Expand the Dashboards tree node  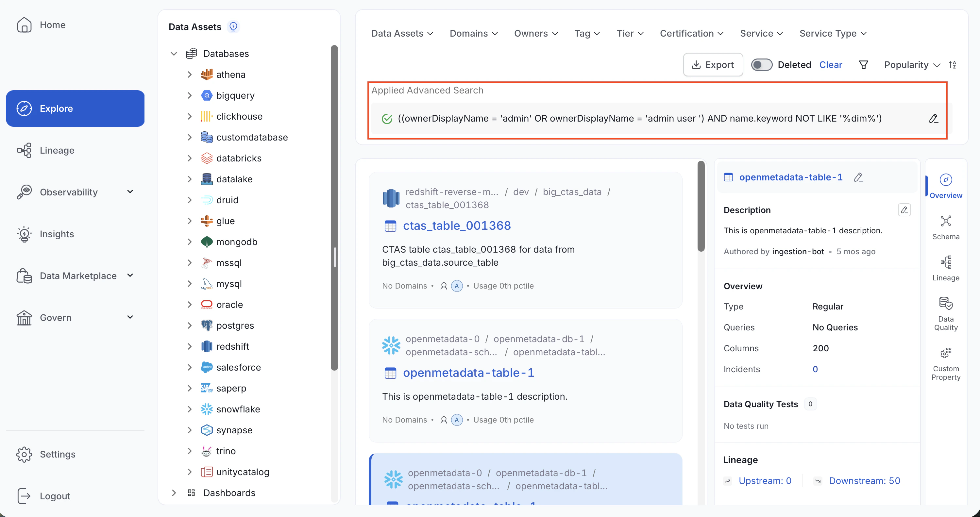pyautogui.click(x=174, y=493)
